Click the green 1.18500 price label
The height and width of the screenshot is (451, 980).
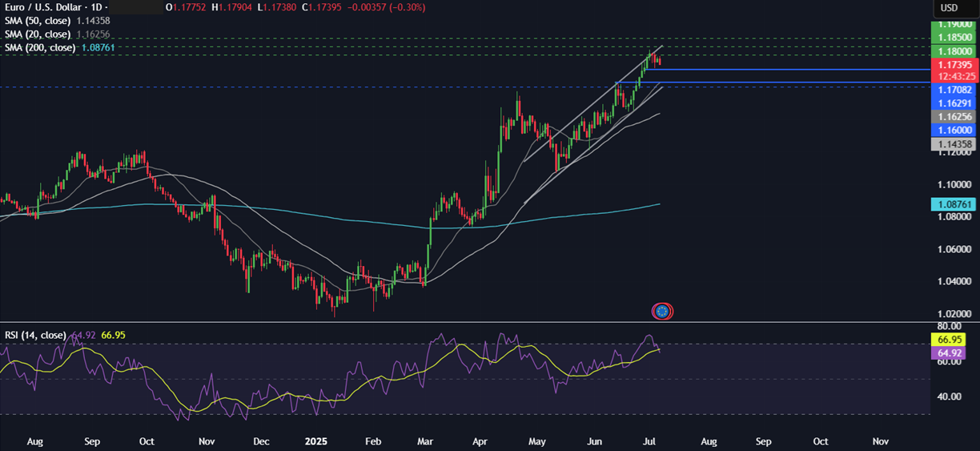click(x=954, y=38)
